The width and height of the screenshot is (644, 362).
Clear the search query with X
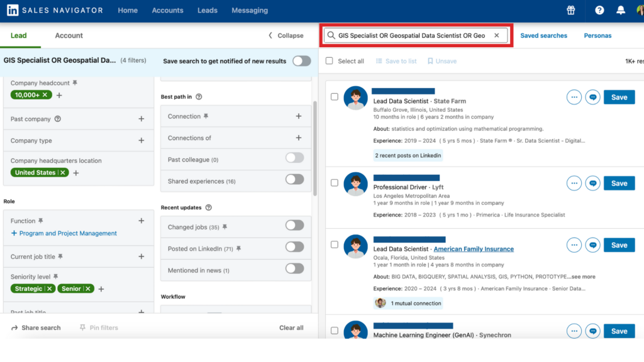coord(497,35)
